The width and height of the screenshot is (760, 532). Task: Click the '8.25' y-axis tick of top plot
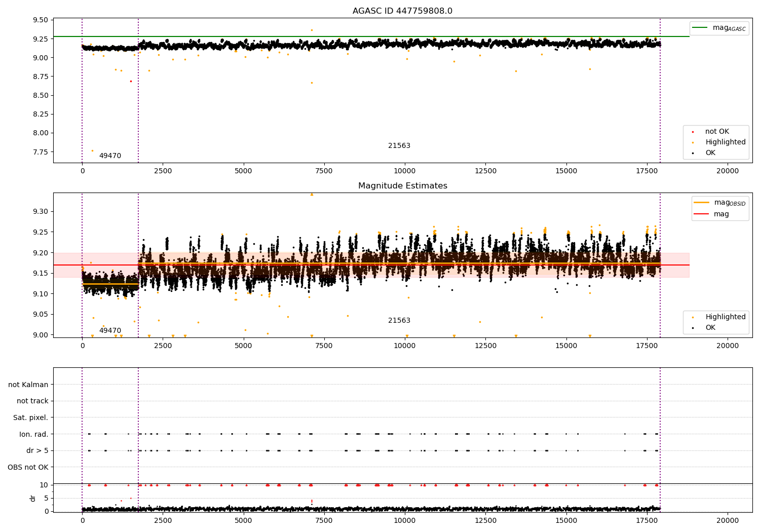pyautogui.click(x=41, y=114)
